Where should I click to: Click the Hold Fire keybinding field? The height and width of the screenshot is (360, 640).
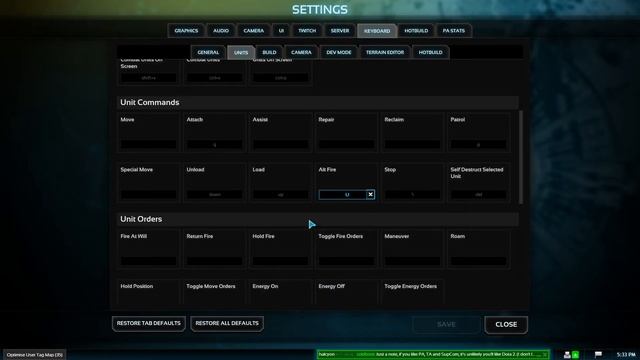280,261
